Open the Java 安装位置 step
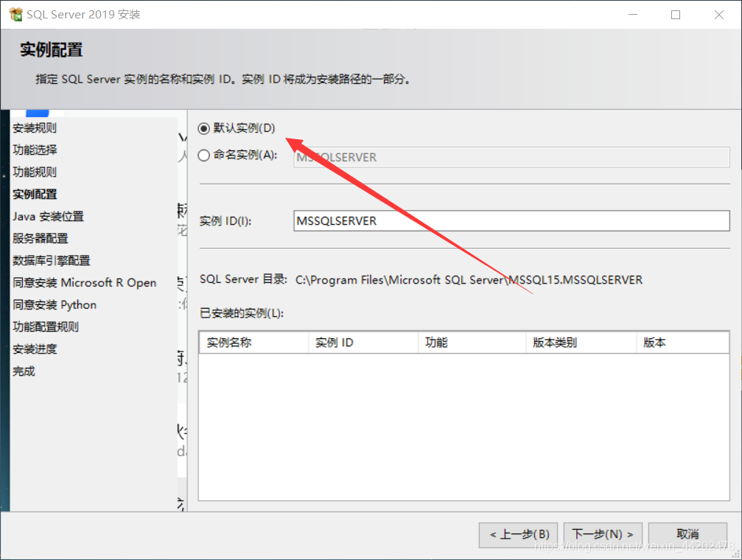This screenshot has width=742, height=560. coord(48,217)
